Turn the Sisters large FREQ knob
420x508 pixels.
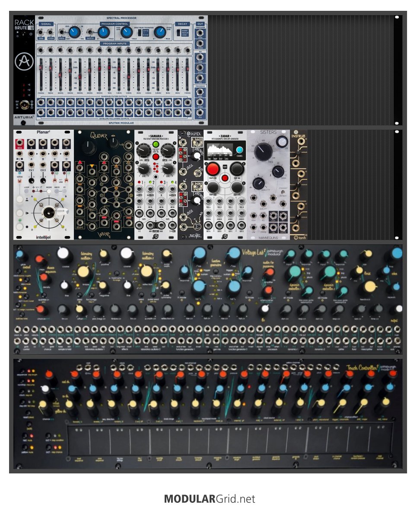[x=263, y=152]
